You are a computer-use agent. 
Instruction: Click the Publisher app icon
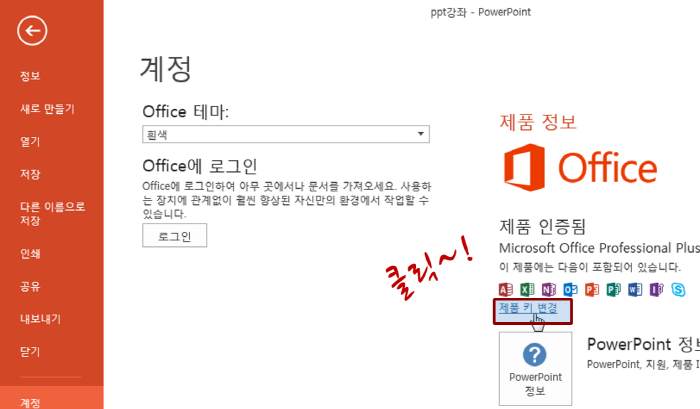click(x=613, y=289)
